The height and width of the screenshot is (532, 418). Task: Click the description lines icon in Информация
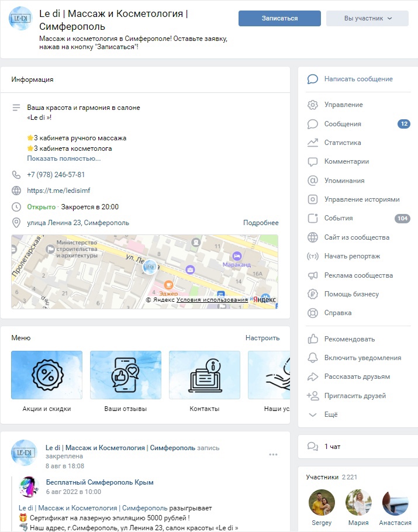[16, 108]
